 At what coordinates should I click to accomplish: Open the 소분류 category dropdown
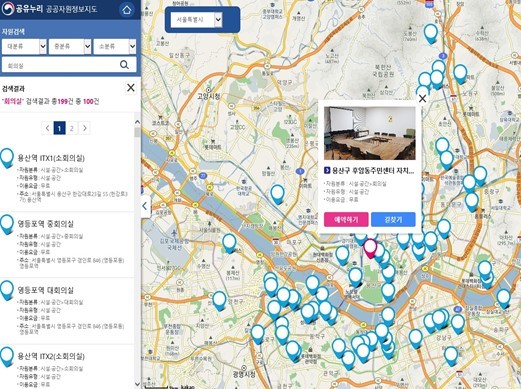[115, 46]
